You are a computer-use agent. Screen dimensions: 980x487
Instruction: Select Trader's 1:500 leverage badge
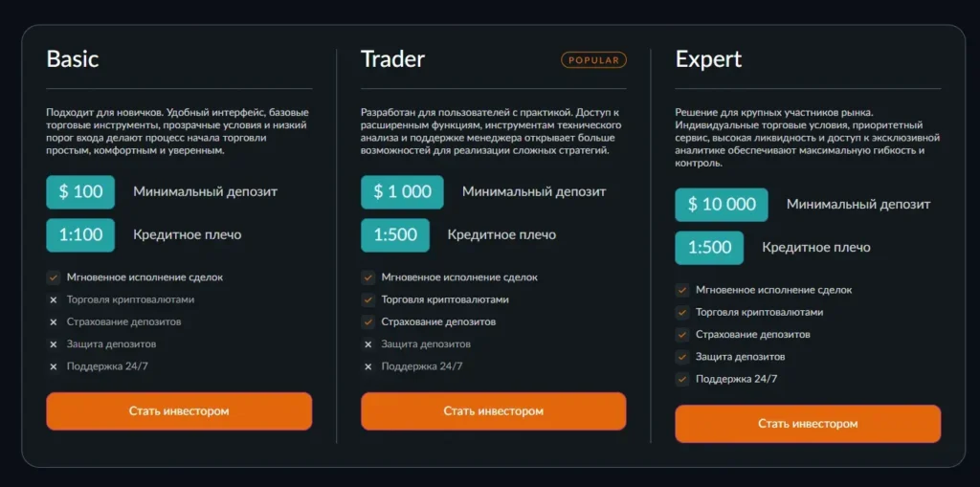395,235
